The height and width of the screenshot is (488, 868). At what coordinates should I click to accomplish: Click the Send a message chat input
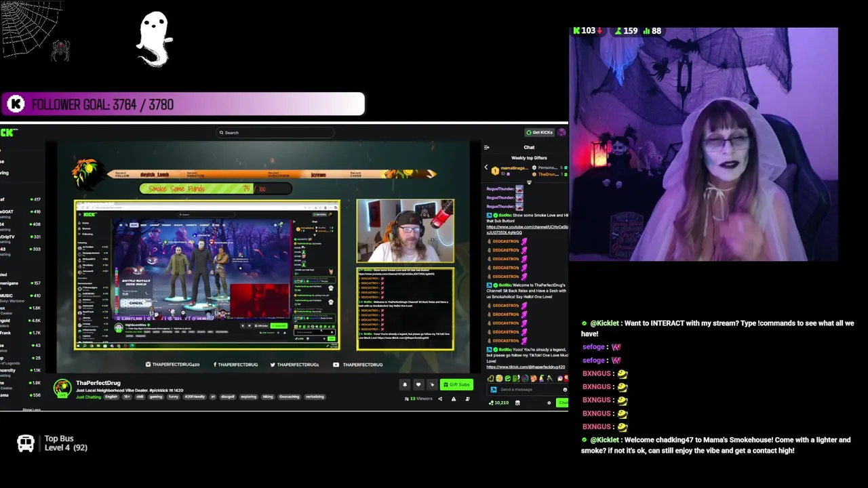[x=529, y=390]
